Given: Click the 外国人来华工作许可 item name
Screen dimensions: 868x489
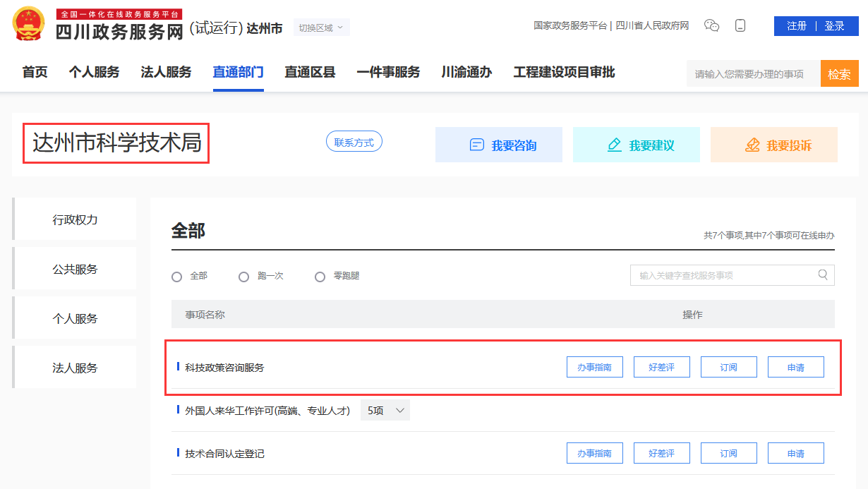Looking at the screenshot, I should [x=267, y=411].
